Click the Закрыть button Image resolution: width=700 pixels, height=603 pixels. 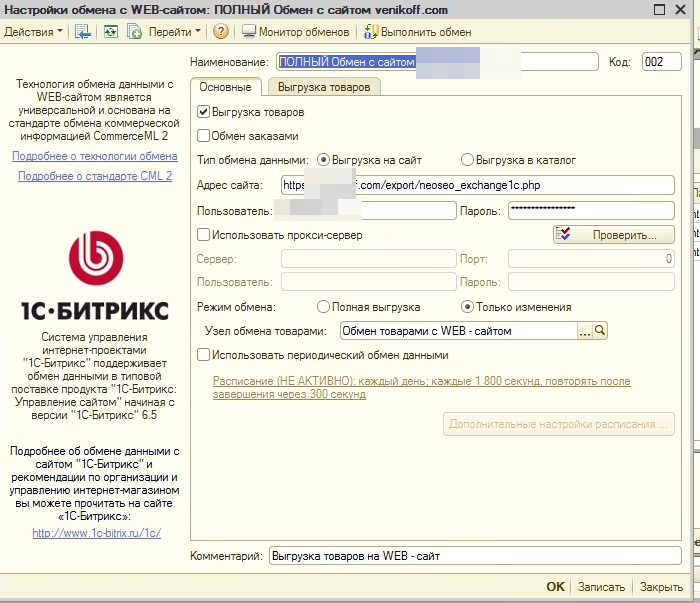(x=661, y=586)
